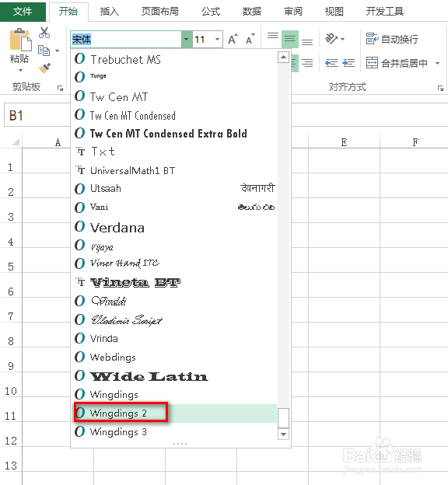Choose Wingdings font (no number)
This screenshot has height=485, width=448.
tap(175, 394)
